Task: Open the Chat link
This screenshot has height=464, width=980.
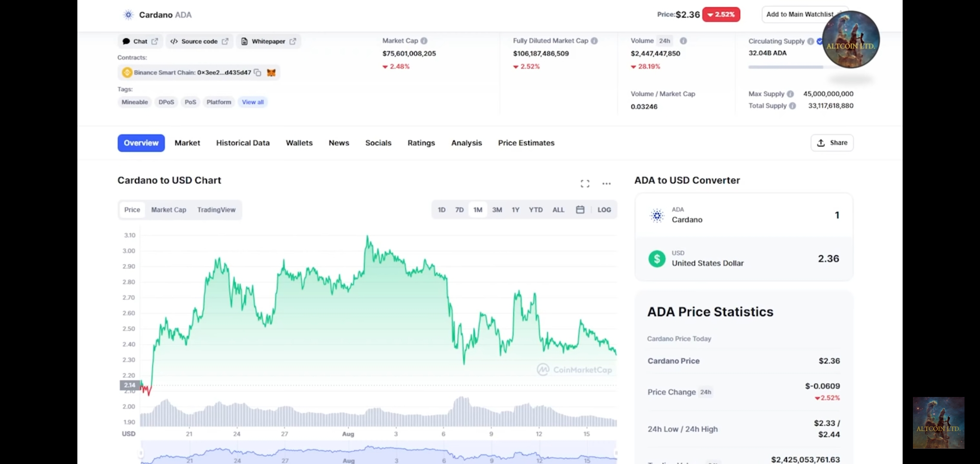Action: point(140,41)
